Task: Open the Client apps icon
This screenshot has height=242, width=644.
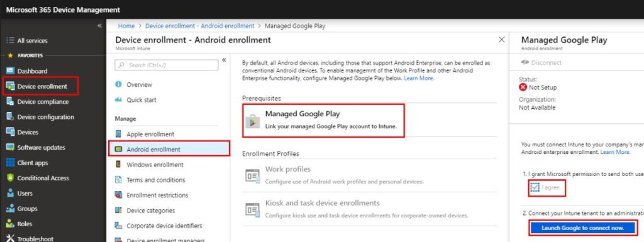Action: tap(10, 163)
